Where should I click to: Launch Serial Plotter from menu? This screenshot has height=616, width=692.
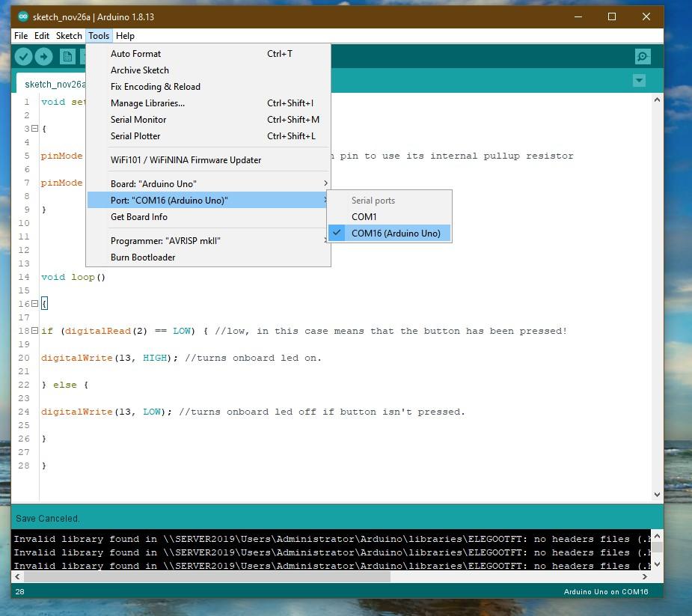[x=208, y=136]
